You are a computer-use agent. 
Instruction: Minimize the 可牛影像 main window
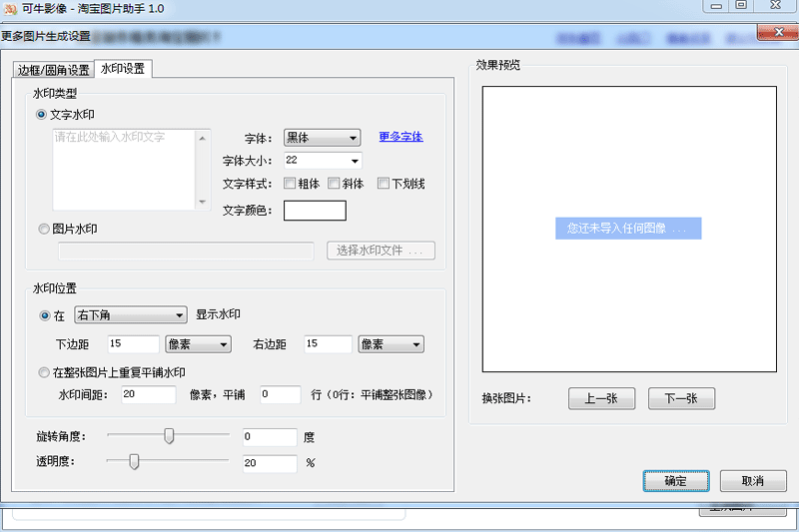716,6
